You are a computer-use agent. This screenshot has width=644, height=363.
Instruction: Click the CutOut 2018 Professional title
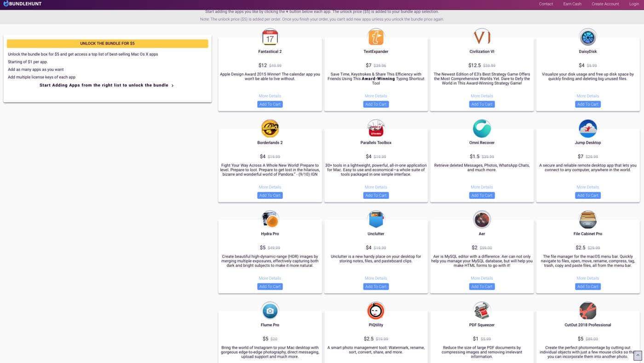pyautogui.click(x=588, y=325)
